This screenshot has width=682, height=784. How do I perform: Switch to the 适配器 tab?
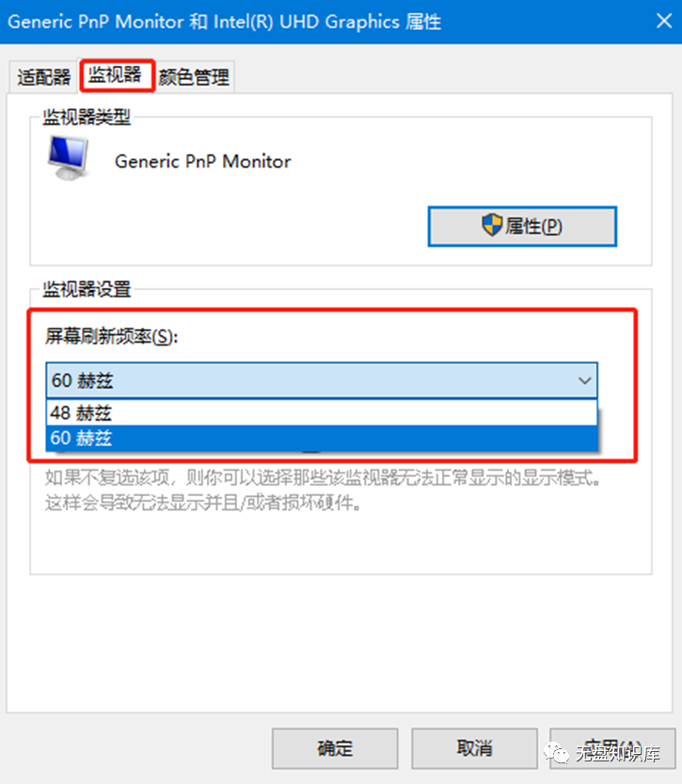coord(44,77)
